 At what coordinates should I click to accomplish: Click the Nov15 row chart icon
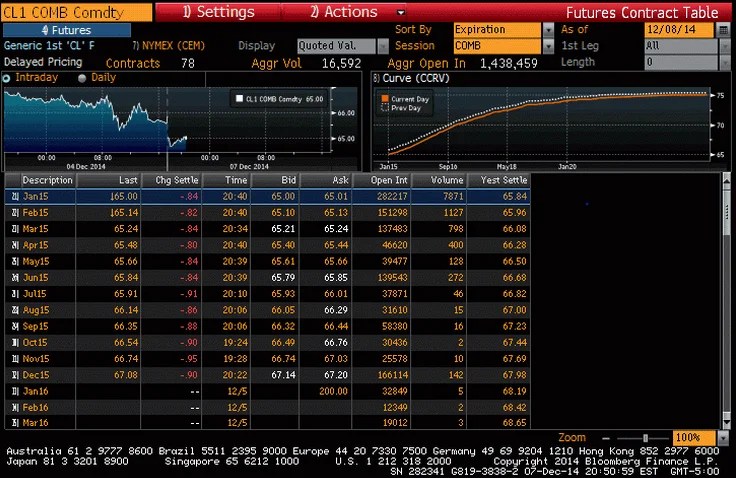[15, 359]
